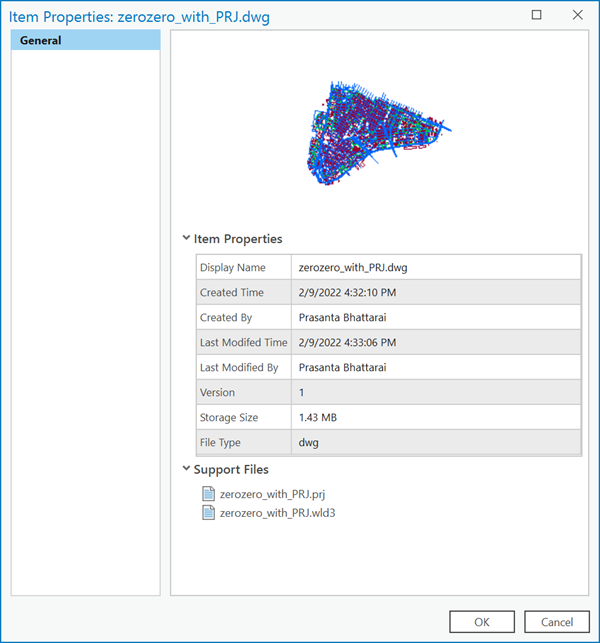
Task: Click the CAD drawing thumbnail preview
Action: click(x=379, y=133)
